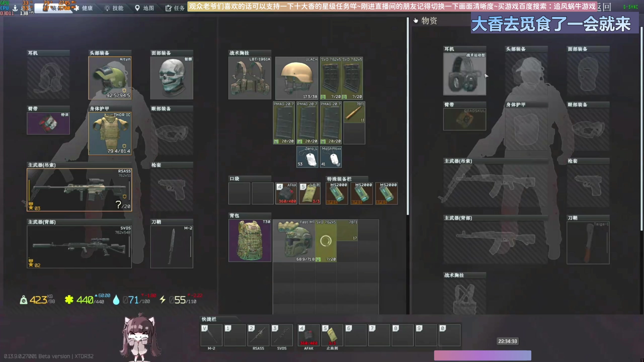Click the third PMAG 20 magazine

pyautogui.click(x=331, y=123)
